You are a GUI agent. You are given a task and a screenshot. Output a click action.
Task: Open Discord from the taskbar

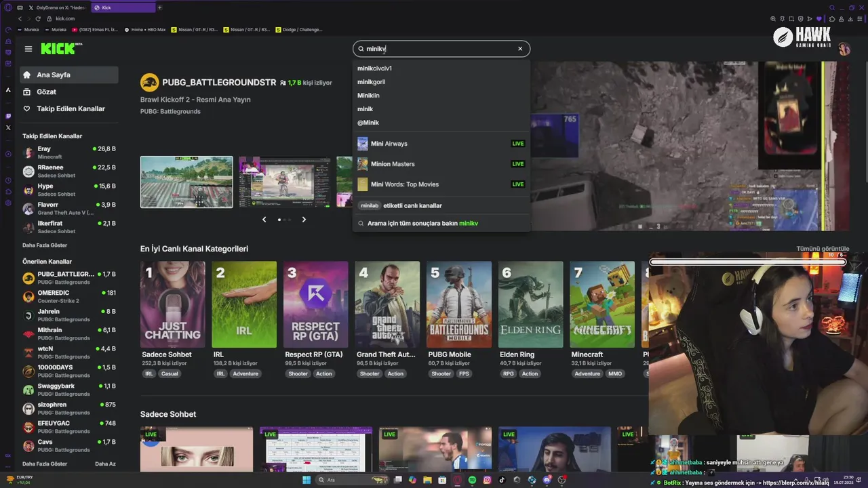tap(547, 480)
